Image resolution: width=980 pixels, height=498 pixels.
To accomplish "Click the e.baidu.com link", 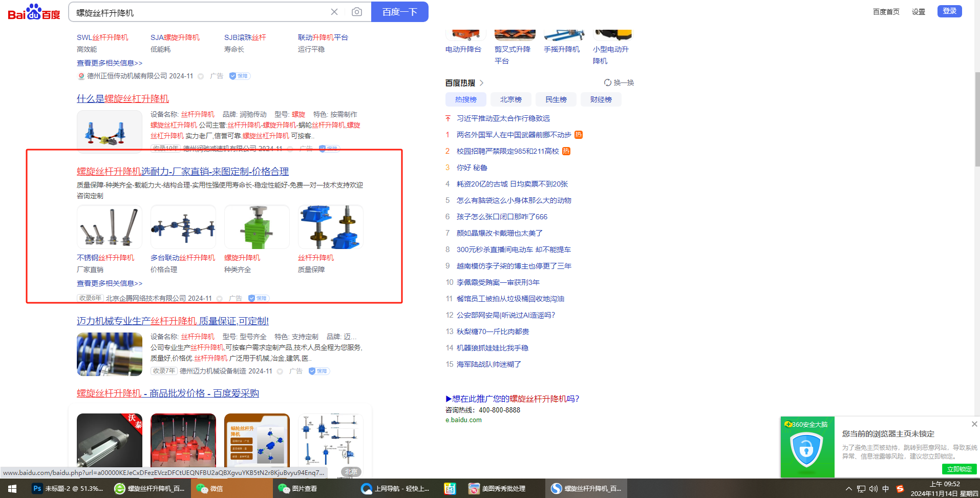I will (463, 420).
